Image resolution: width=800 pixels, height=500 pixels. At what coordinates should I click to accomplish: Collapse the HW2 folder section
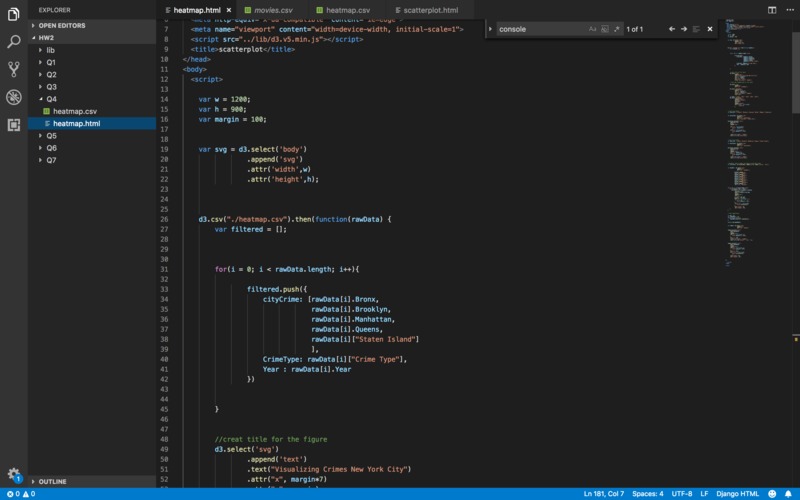coord(92,38)
